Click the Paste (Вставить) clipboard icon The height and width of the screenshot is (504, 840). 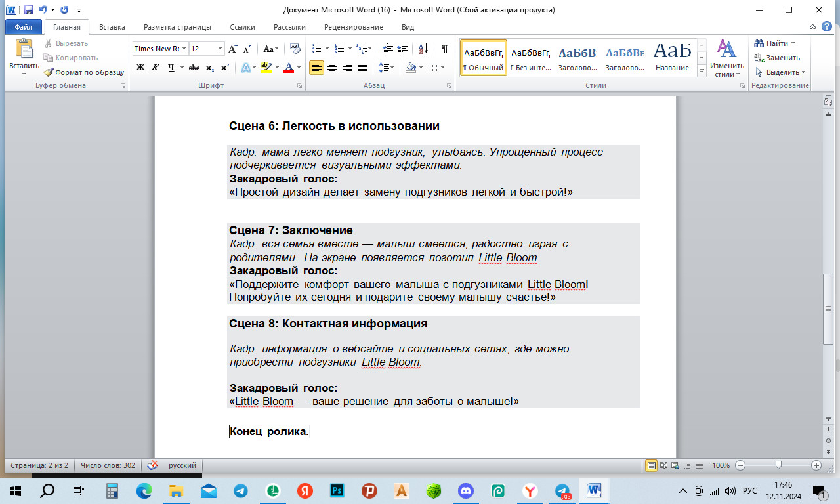tap(24, 50)
